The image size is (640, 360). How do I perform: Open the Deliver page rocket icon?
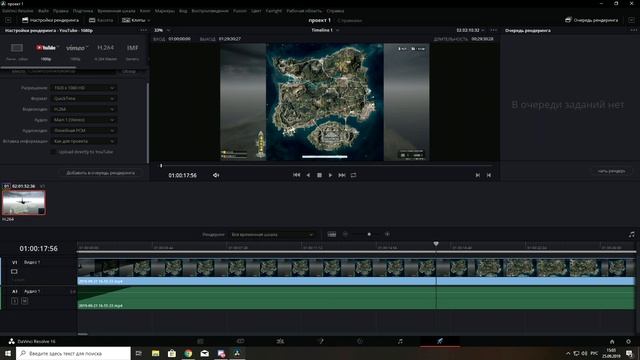pos(440,341)
